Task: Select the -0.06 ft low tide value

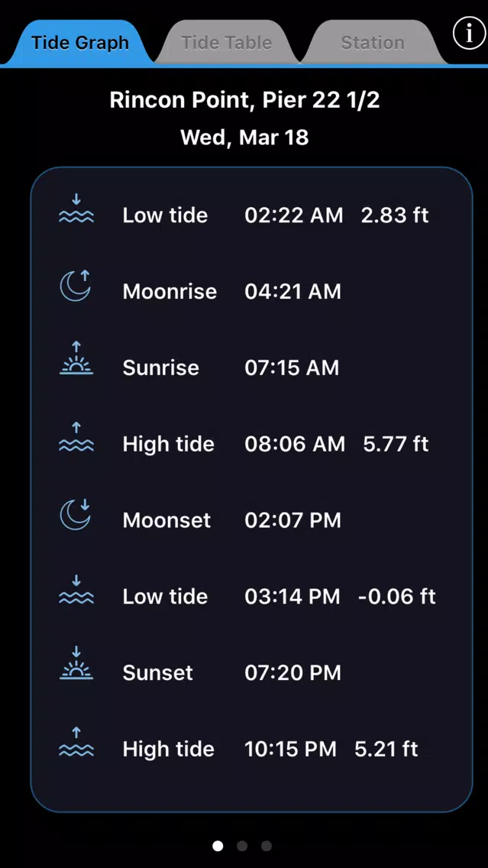Action: click(396, 597)
